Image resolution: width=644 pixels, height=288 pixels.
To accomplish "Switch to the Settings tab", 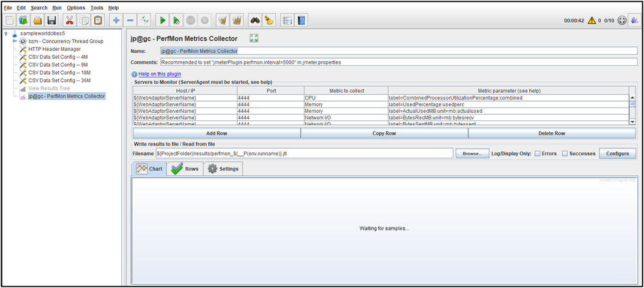I will [x=223, y=169].
